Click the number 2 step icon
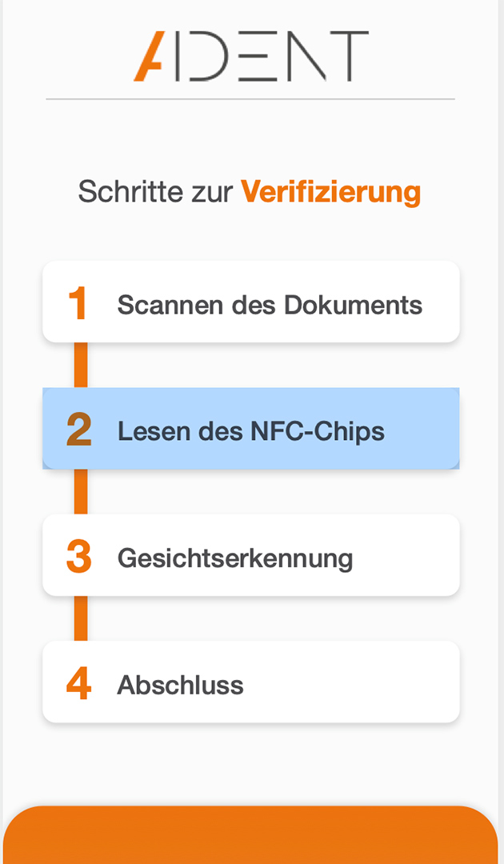 [x=78, y=430]
